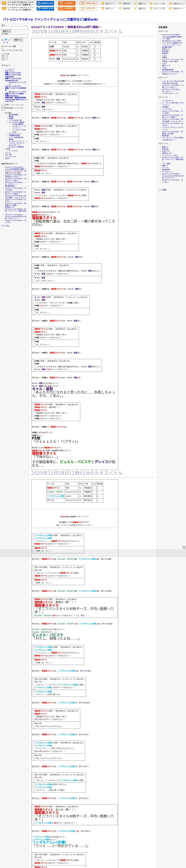
Task: Open ヴァイオレット in 更新履歴
Action: pos(167,172)
